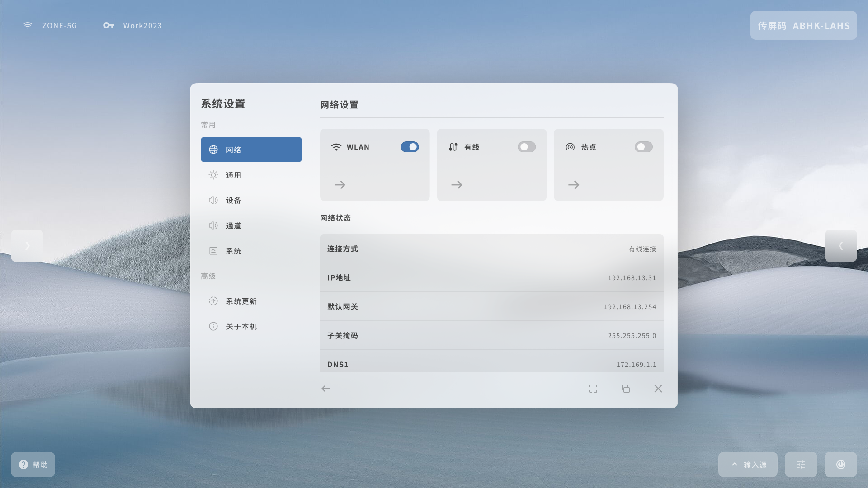Image resolution: width=868 pixels, height=488 pixels.
Task: Click the Work2023 network key indicator
Action: point(132,25)
